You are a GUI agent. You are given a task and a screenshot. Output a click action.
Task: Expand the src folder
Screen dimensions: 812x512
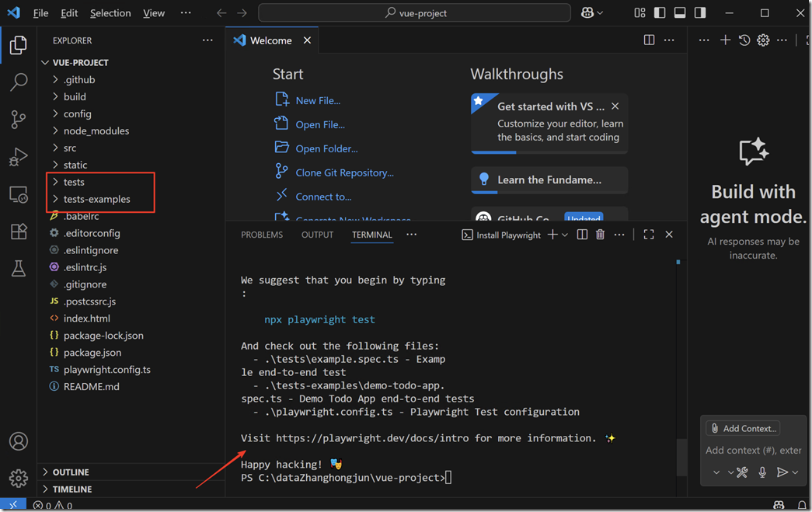[x=70, y=148]
